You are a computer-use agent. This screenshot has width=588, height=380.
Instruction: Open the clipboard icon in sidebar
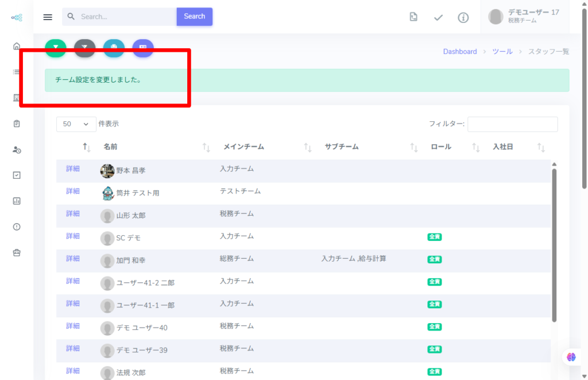coord(17,124)
